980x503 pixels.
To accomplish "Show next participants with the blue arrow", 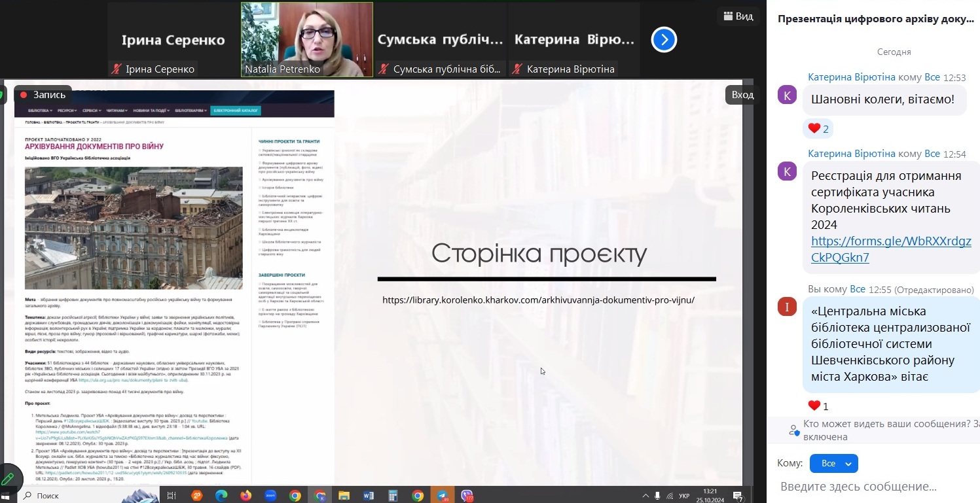I will pos(664,40).
